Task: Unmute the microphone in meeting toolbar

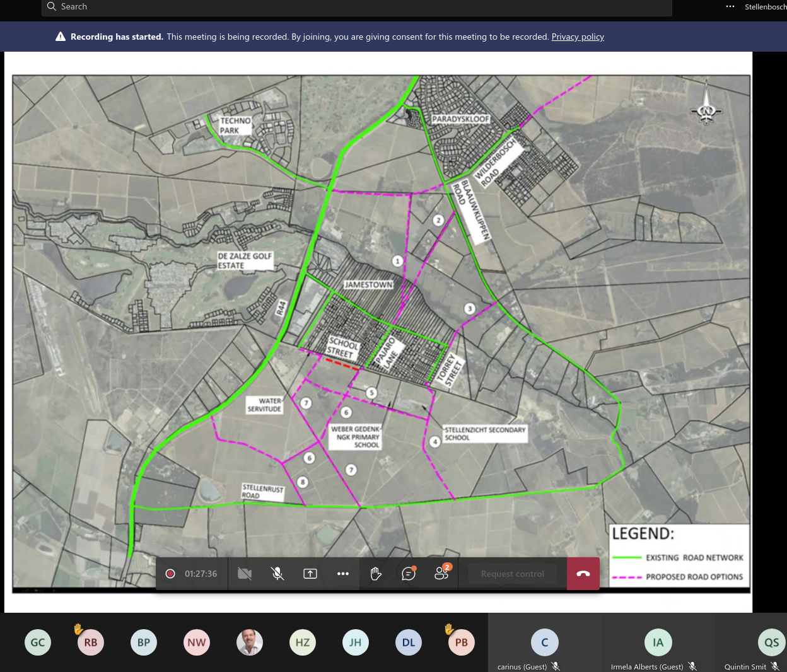Action: (277, 574)
